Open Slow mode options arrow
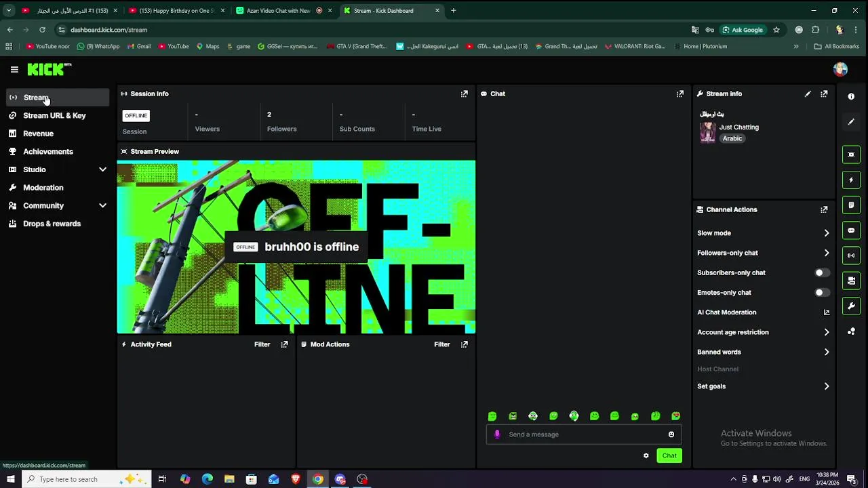This screenshot has width=868, height=488. click(x=826, y=233)
